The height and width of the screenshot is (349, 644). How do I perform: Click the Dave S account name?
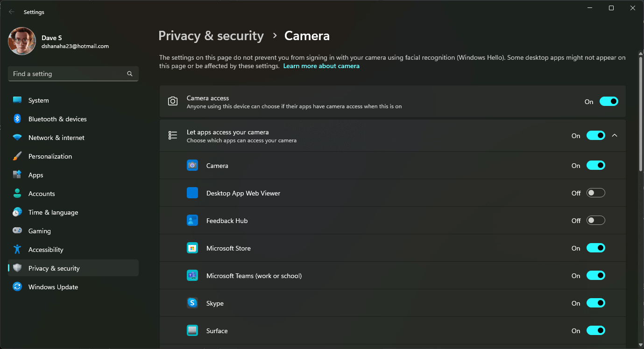(x=51, y=37)
